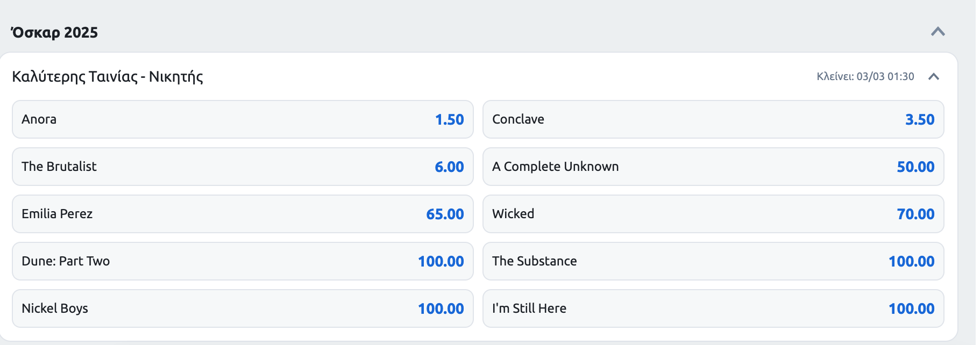Pick Conclave at odds 3.50

713,119
